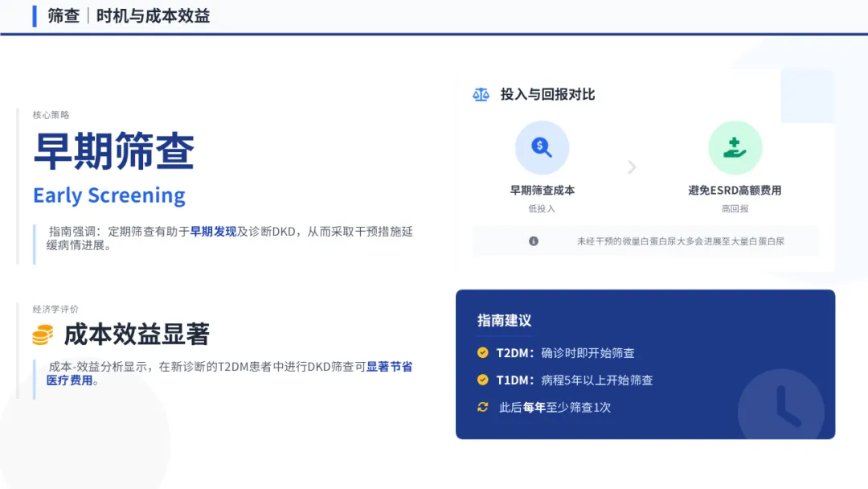Click the highlighted 显著节省 phrase

pos(389,367)
